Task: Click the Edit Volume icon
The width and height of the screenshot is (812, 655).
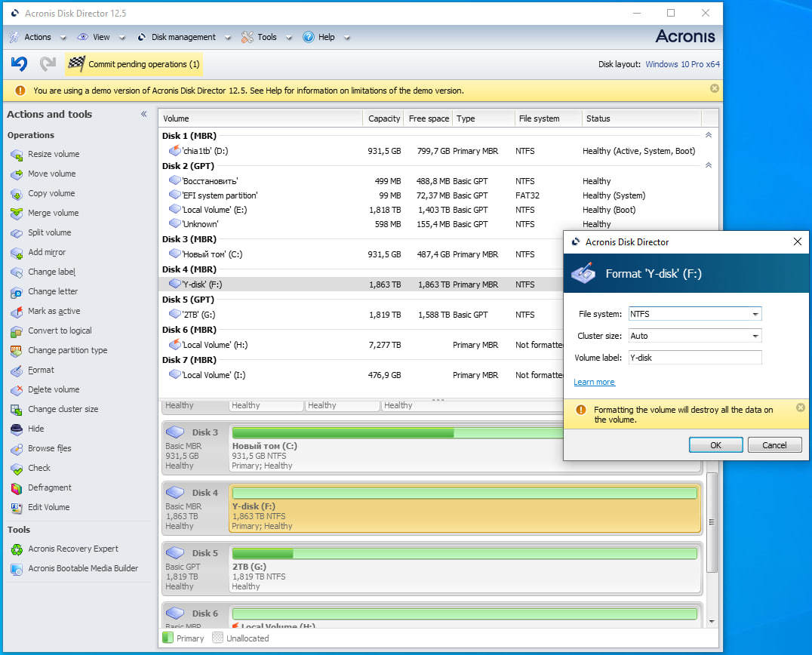Action: tap(17, 508)
